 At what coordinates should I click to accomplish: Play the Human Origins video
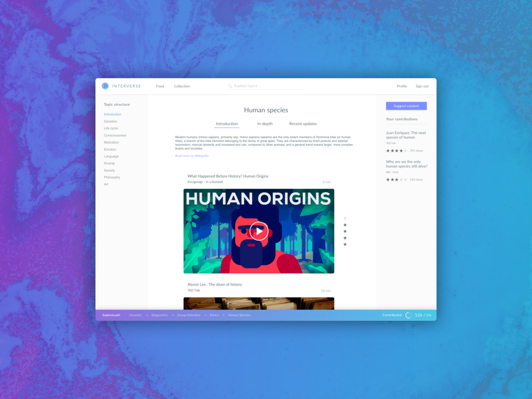(x=259, y=231)
